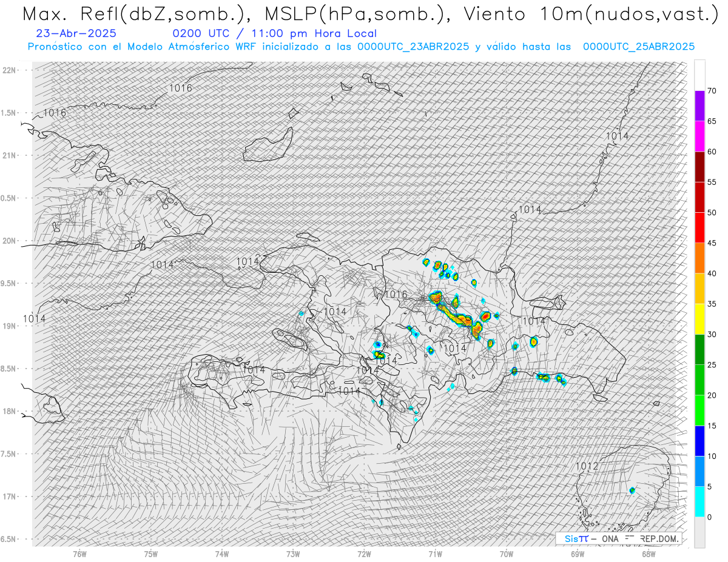Image resolution: width=728 pixels, height=562 pixels.
Task: Click the isolated reflectivity cell over Puerto Rico
Action: coord(632,490)
